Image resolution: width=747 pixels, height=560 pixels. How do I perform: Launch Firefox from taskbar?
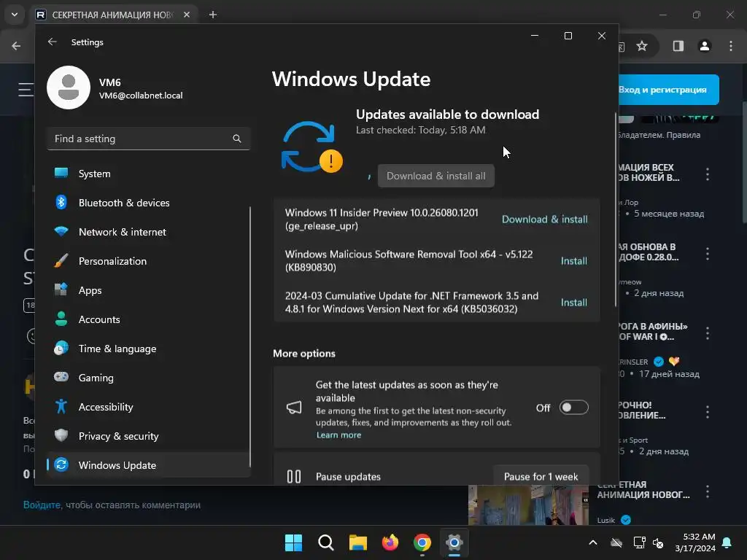390,542
